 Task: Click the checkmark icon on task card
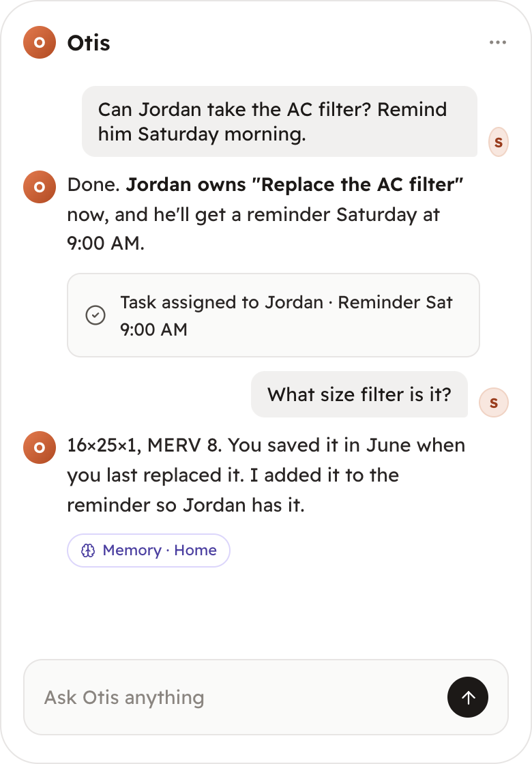(95, 315)
